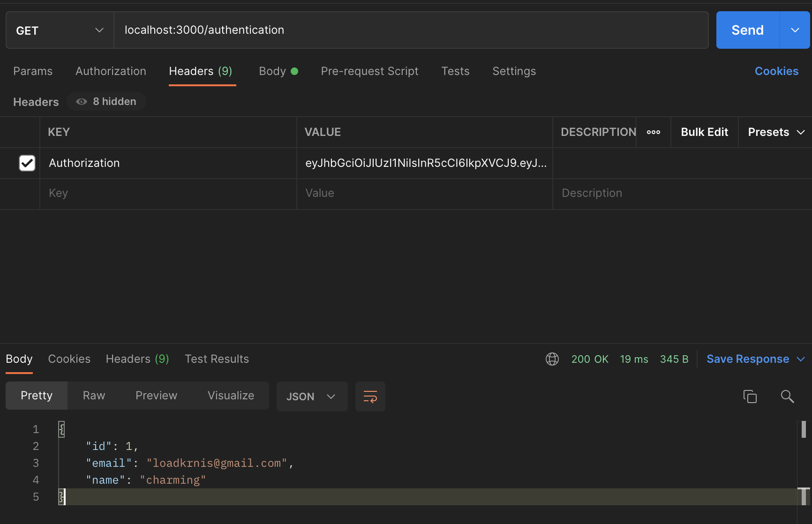This screenshot has width=812, height=524.
Task: Select the response Body tab
Action: pyautogui.click(x=19, y=359)
